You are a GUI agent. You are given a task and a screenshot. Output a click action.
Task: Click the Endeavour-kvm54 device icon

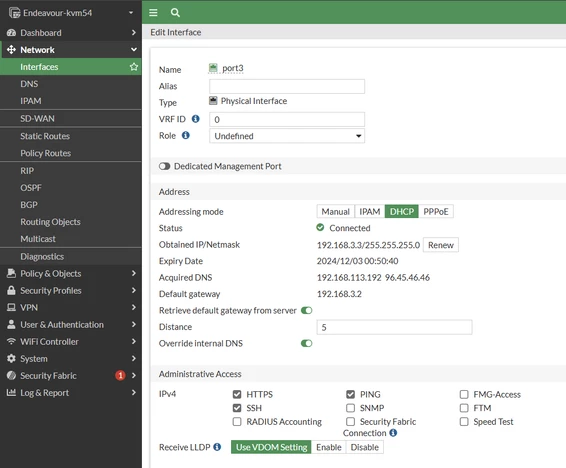pyautogui.click(x=14, y=13)
